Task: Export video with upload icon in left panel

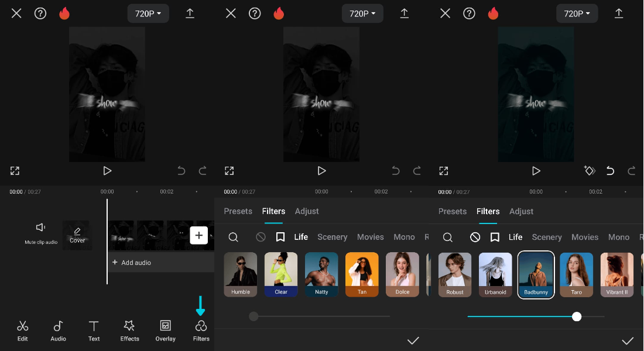Action: pyautogui.click(x=190, y=13)
